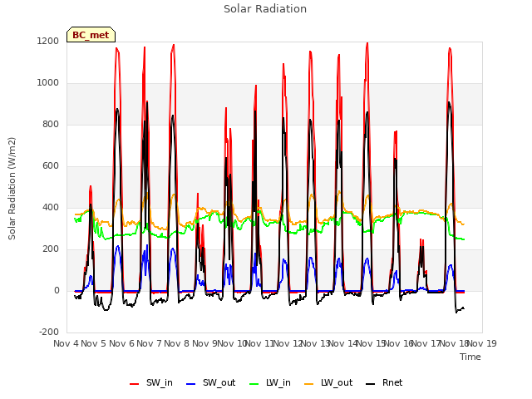Click the 0 y-axis tick label
The width and height of the screenshot is (532, 399).
[57, 291]
